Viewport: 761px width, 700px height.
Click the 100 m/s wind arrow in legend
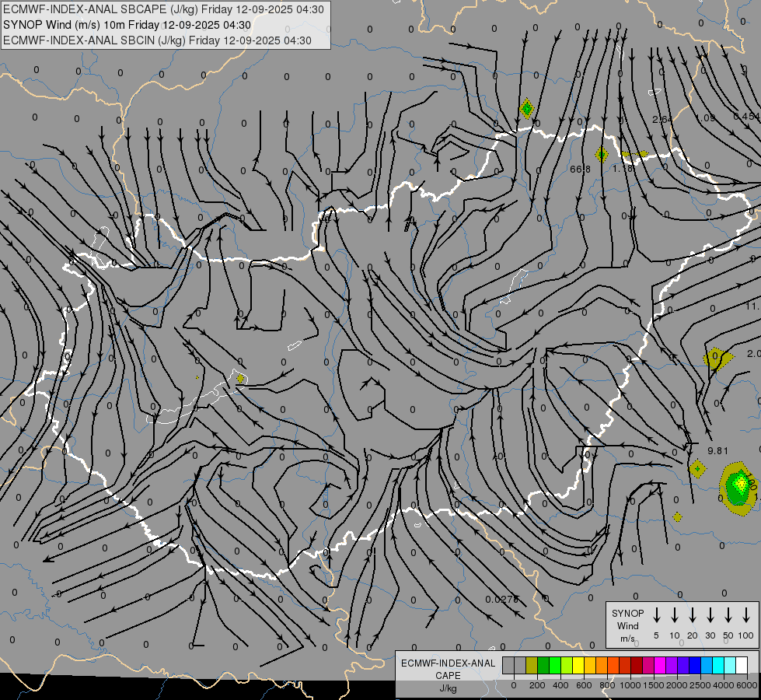point(746,615)
